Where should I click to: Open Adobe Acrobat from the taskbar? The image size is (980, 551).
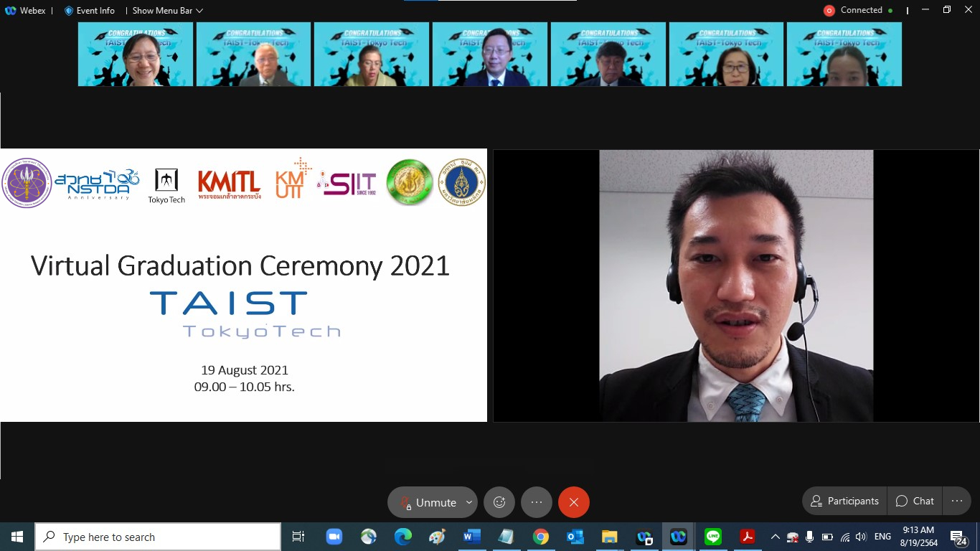[748, 537]
